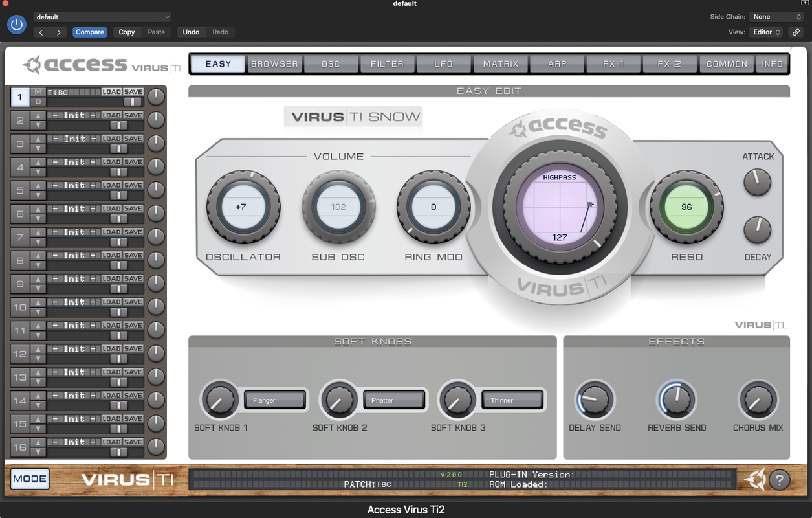Click the Sub Osc knob showing 102
This screenshot has width=812, height=518.
[338, 207]
